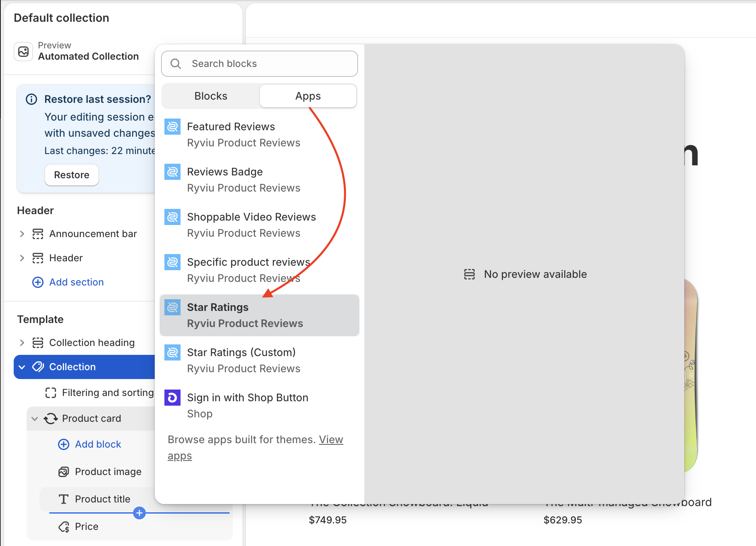The width and height of the screenshot is (756, 546).
Task: Click the Add section link
Action: point(77,282)
